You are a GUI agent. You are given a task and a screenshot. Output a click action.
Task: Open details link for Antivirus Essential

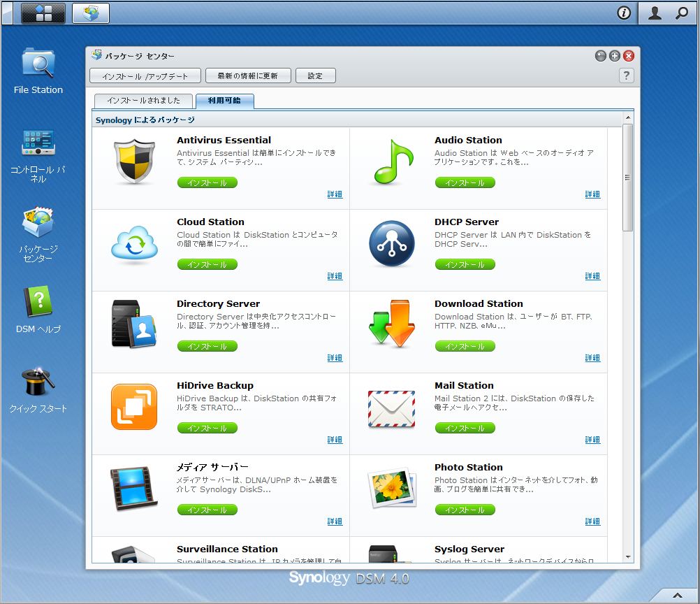point(335,194)
